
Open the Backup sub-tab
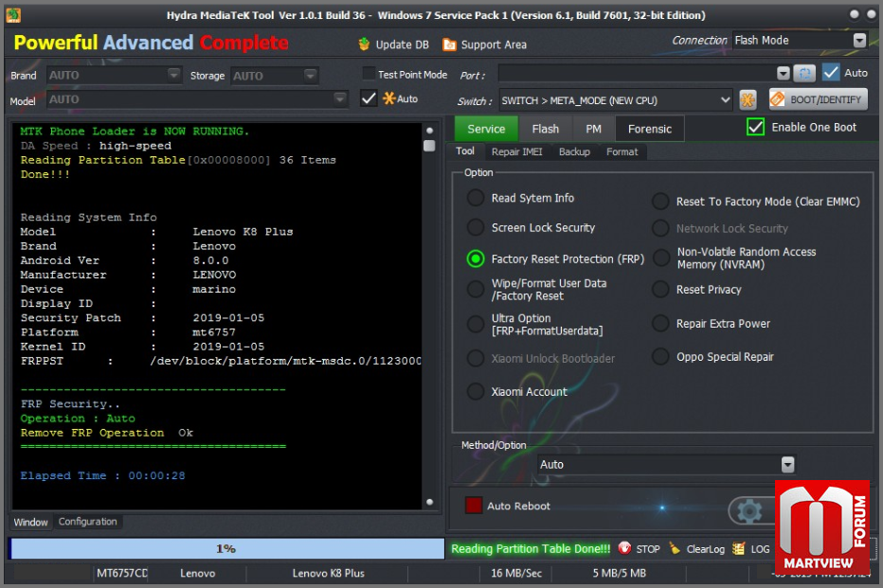click(574, 151)
